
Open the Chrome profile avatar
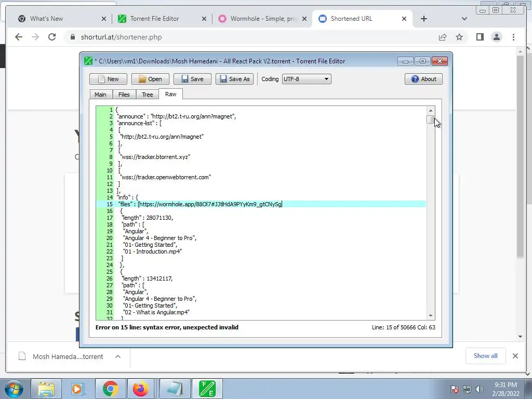[497, 37]
